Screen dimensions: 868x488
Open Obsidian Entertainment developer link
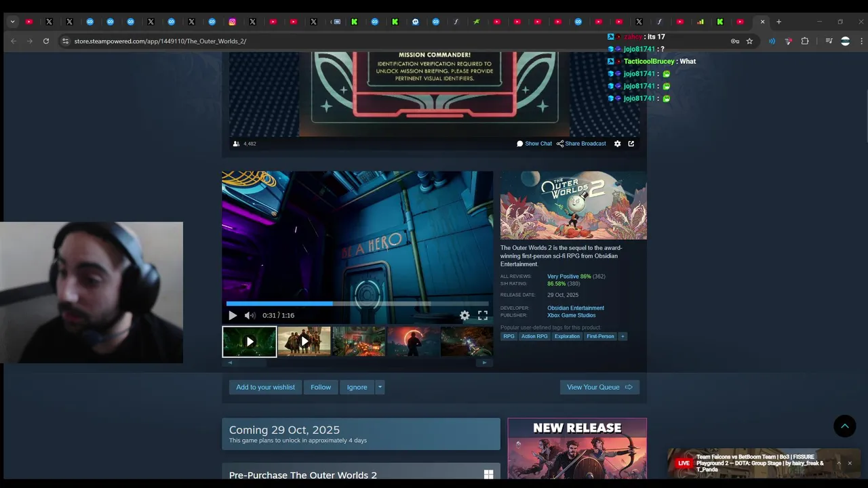tap(576, 308)
